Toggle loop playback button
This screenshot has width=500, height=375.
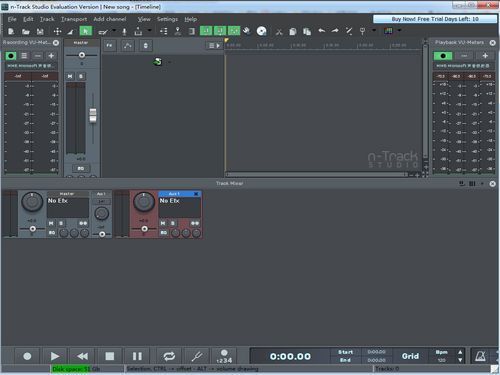(x=169, y=356)
